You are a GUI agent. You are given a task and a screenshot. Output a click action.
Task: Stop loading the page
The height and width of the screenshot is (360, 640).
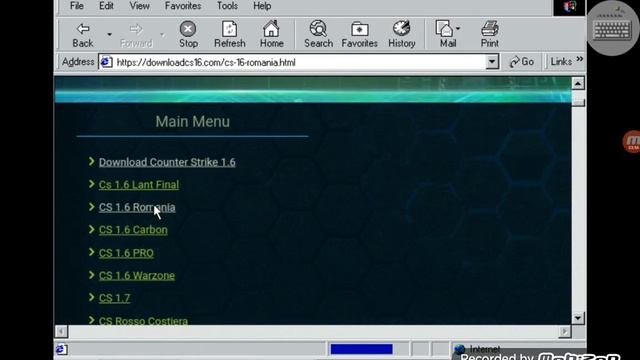coord(188,35)
